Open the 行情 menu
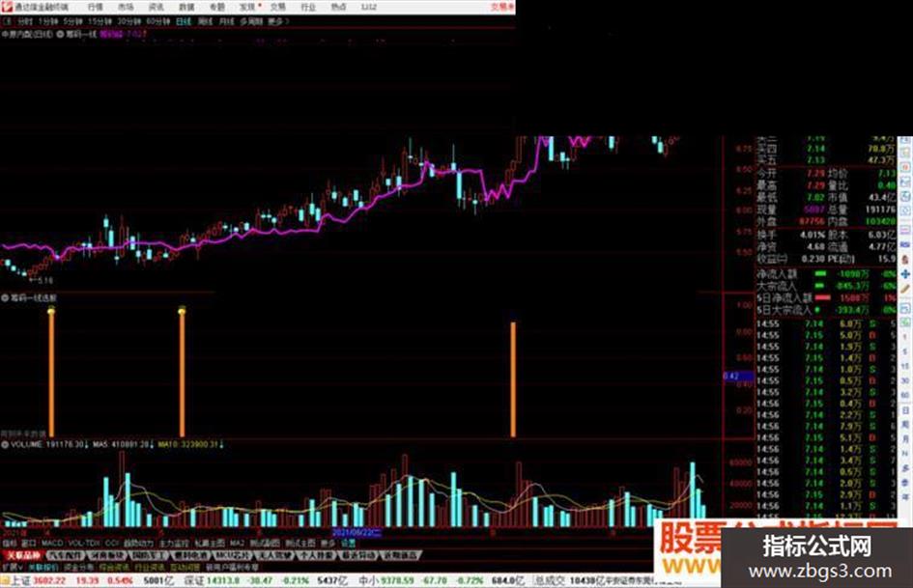The image size is (913, 588). [x=95, y=7]
